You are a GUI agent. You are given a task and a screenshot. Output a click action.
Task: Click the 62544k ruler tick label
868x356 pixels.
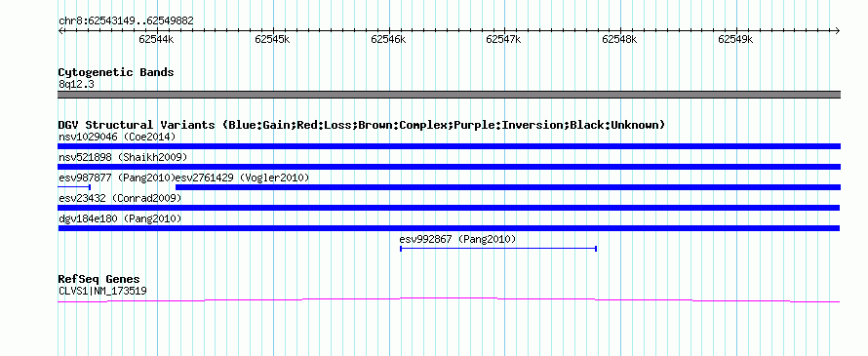coord(157,39)
